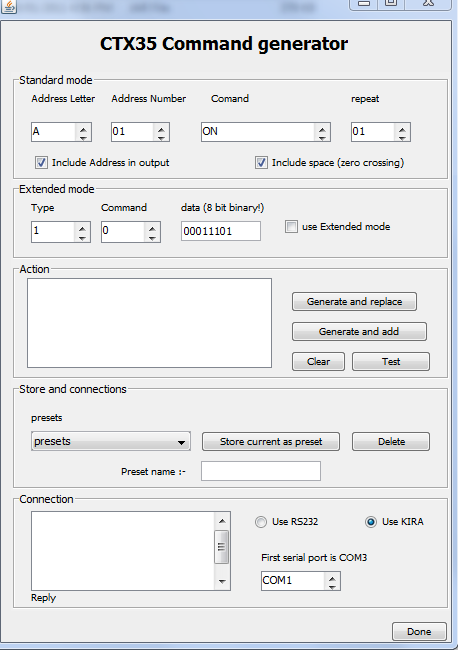The height and width of the screenshot is (650, 458).
Task: Increase the Extended mode Command spinner
Action: click(x=152, y=228)
